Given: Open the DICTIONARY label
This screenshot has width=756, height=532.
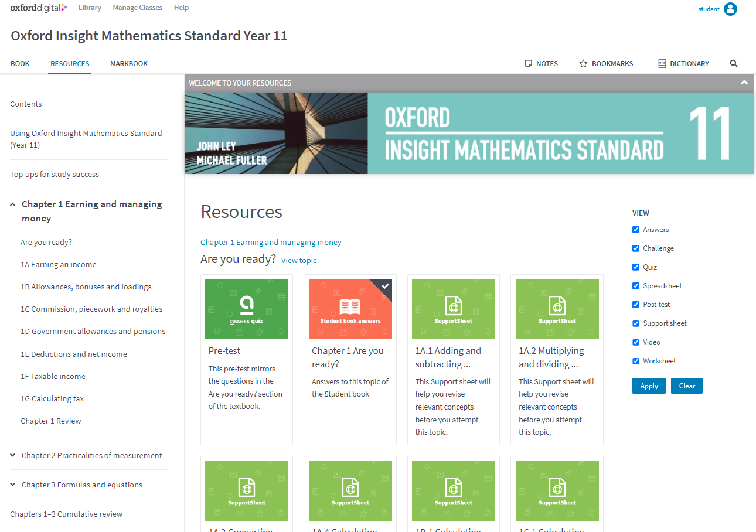Looking at the screenshot, I should tap(689, 63).
